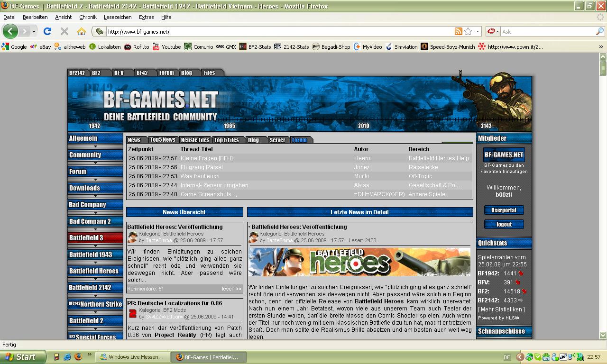
Task: Click the Ask search input field
Action: point(547,31)
